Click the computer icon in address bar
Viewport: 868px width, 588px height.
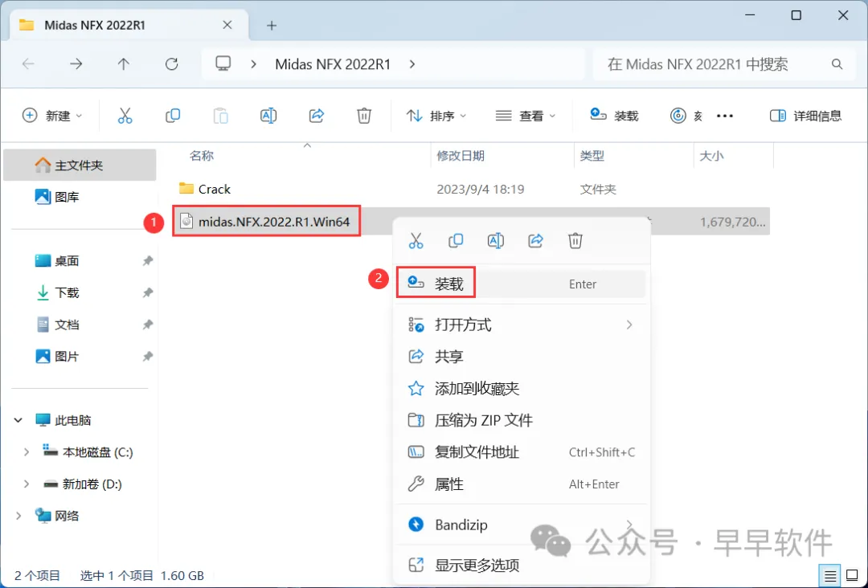223,63
